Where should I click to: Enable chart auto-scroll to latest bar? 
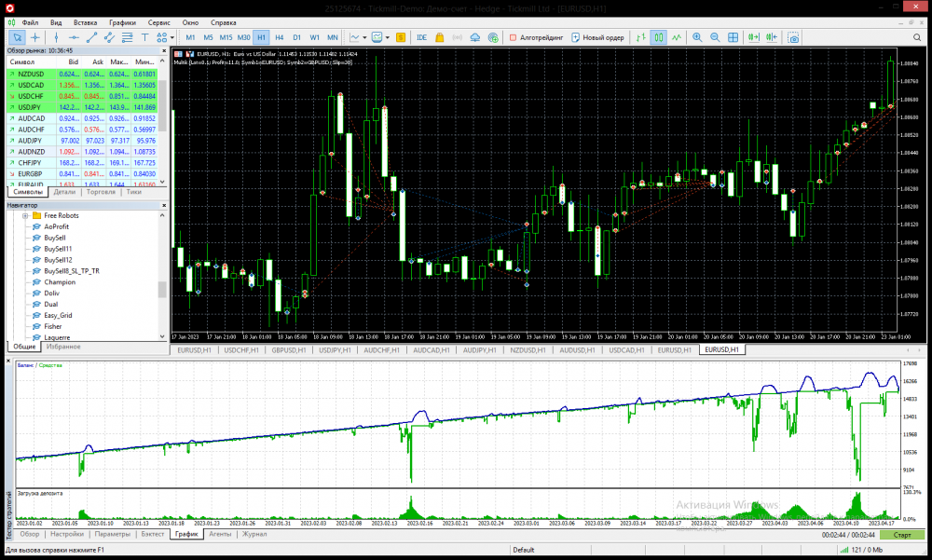[754, 37]
